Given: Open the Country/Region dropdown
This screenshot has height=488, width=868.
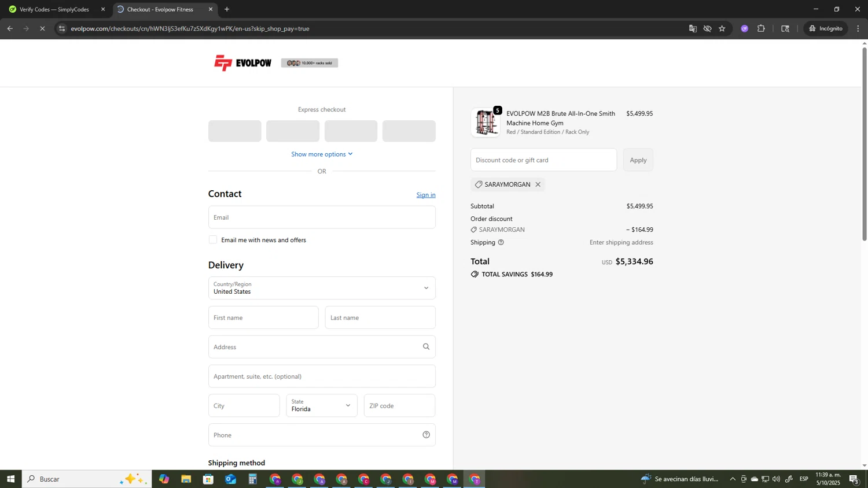Looking at the screenshot, I should [x=322, y=288].
